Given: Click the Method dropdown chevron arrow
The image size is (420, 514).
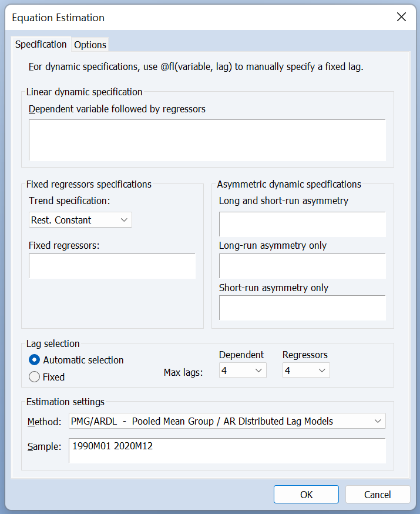Looking at the screenshot, I should [x=377, y=421].
